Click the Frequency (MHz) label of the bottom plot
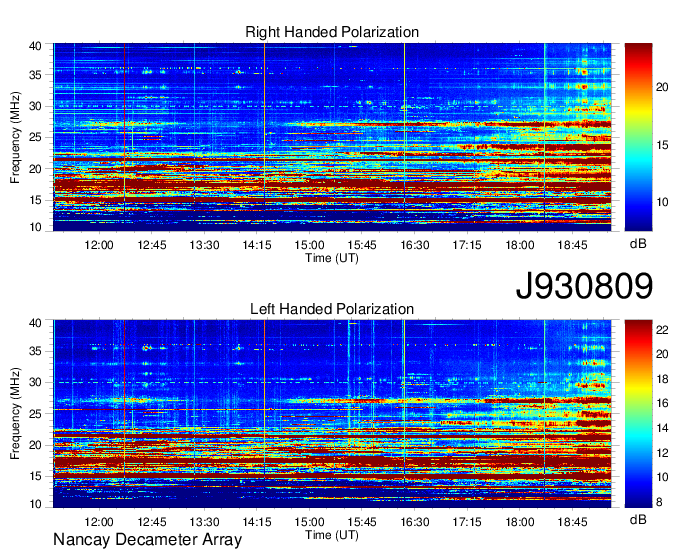This screenshot has width=680, height=552. click(x=15, y=414)
